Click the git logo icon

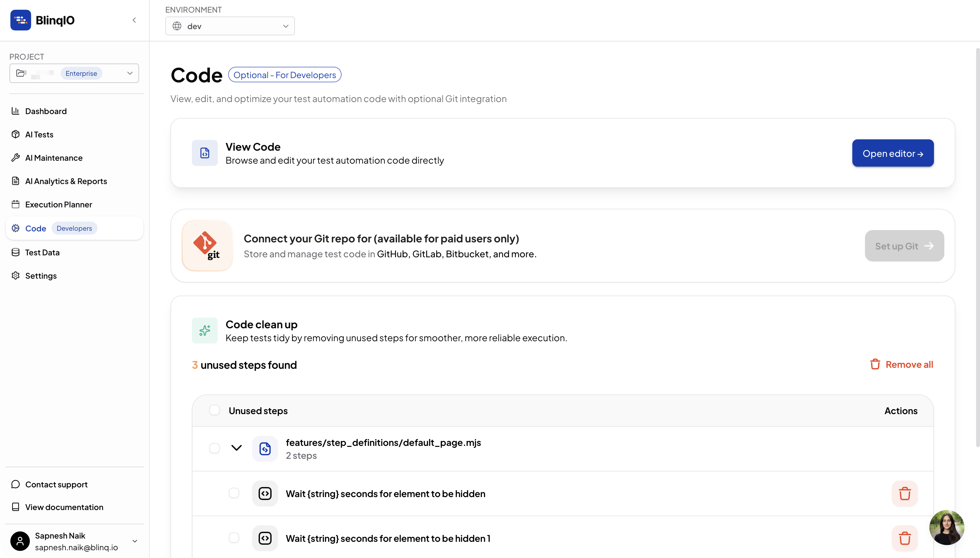pos(207,246)
